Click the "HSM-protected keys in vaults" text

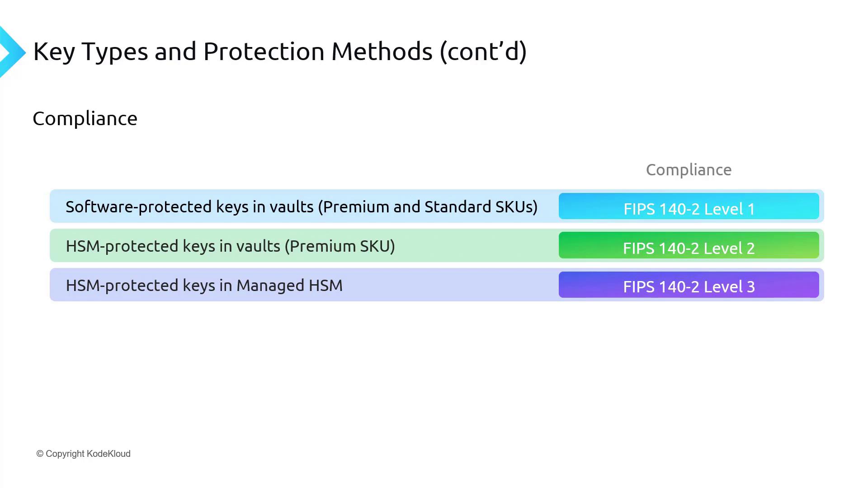173,246
